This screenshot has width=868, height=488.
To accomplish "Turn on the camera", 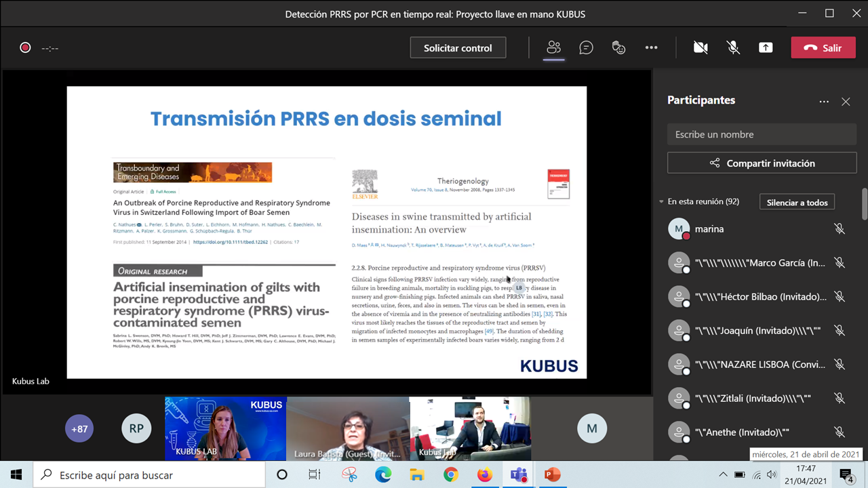I will point(701,47).
